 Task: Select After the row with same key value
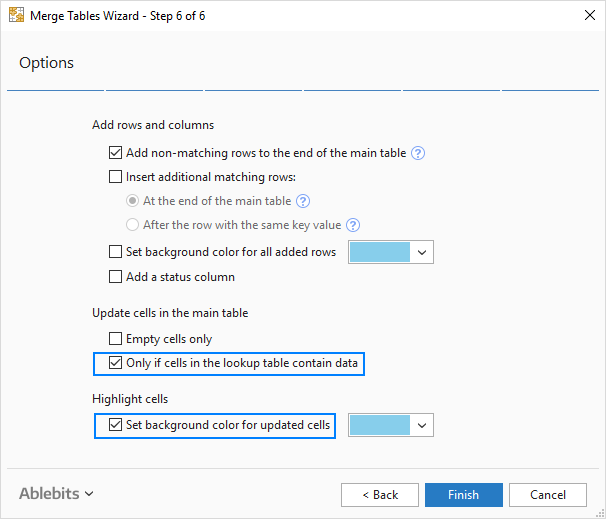(133, 225)
